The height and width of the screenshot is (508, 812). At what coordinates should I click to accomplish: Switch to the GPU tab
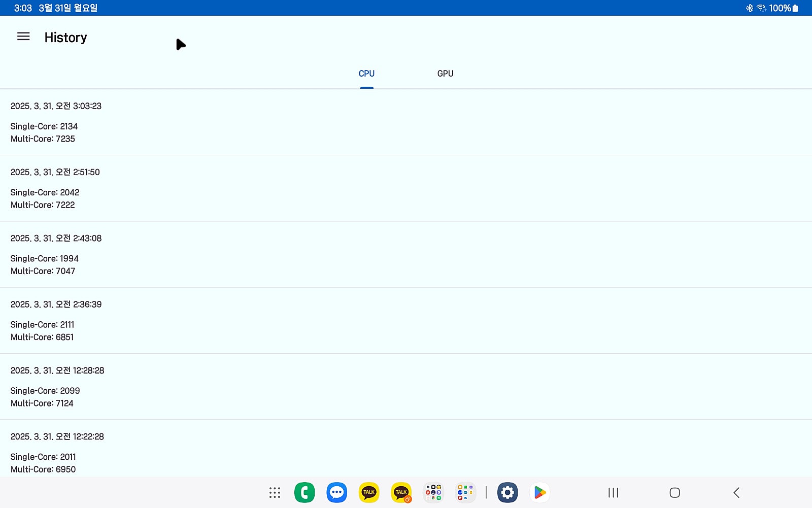[445, 74]
